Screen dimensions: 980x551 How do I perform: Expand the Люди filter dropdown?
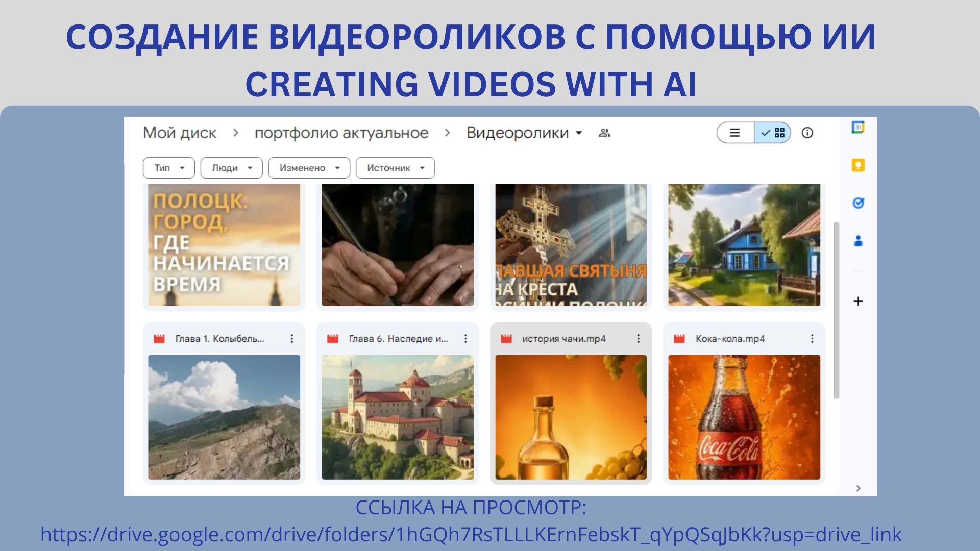tap(231, 168)
